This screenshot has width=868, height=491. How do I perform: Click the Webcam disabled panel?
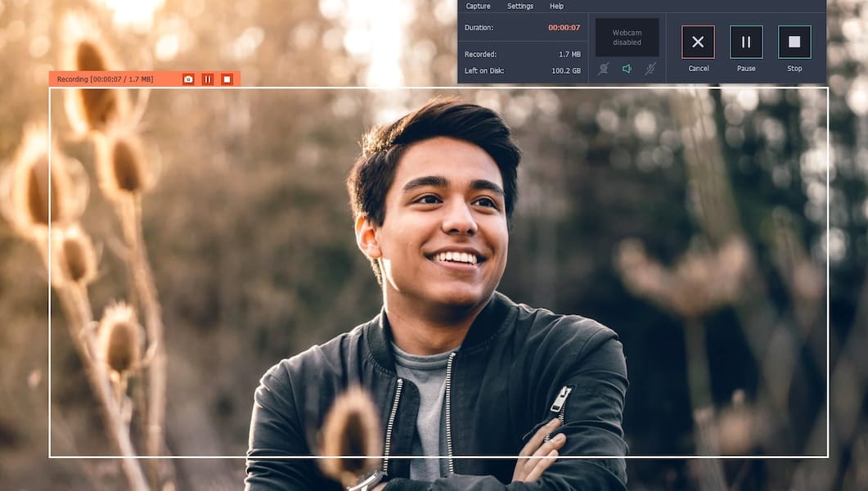pyautogui.click(x=627, y=37)
